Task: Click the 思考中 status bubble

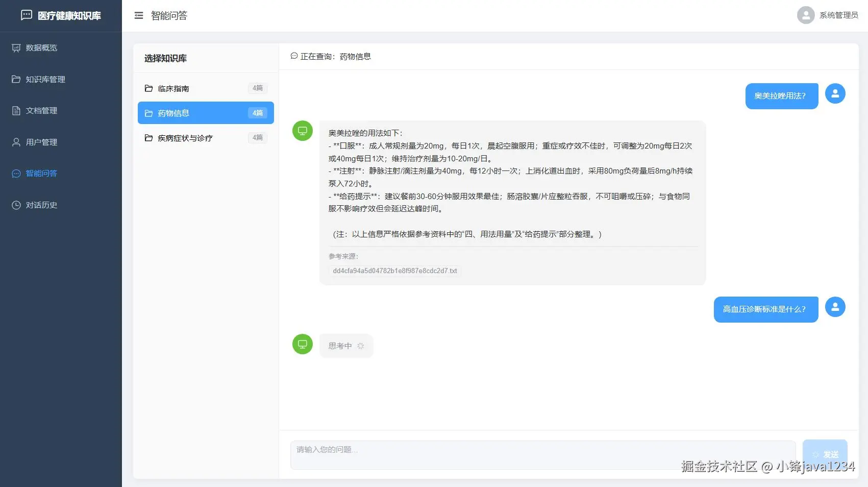Action: point(346,346)
